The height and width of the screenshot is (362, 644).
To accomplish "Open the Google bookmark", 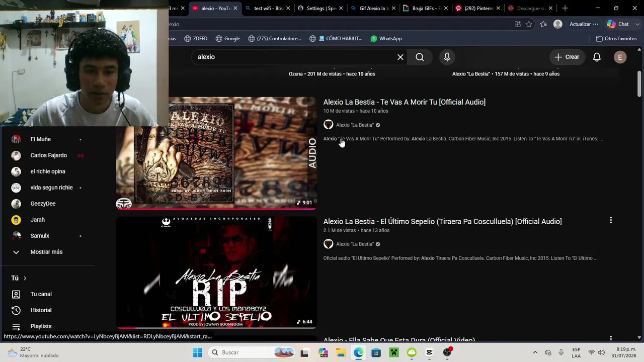I will point(228,39).
